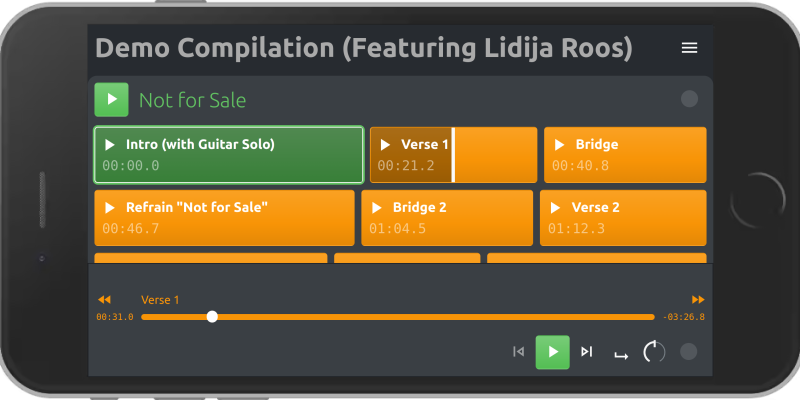Screen dimensions: 800x400
Task: Click the round indicator in bottom transport bar
Action: (688, 352)
